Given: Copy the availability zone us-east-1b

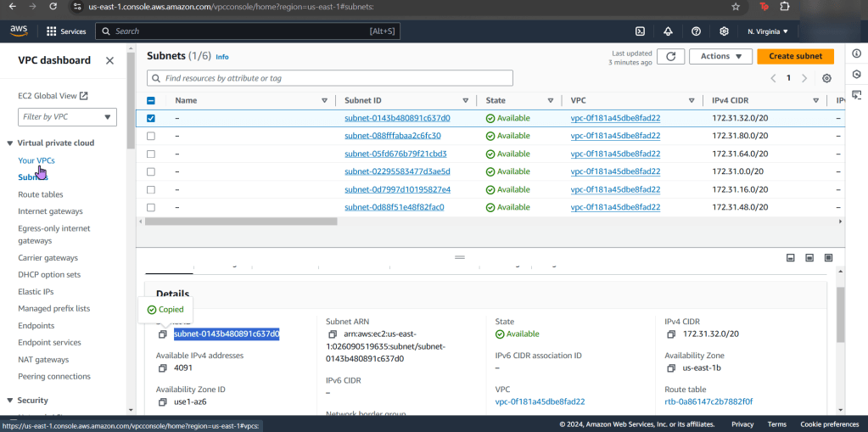Looking at the screenshot, I should coord(670,368).
